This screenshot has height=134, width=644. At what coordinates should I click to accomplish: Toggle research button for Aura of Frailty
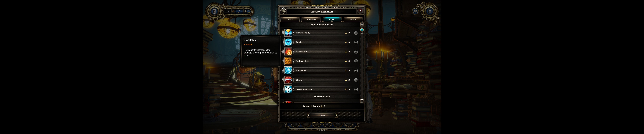tap(356, 33)
